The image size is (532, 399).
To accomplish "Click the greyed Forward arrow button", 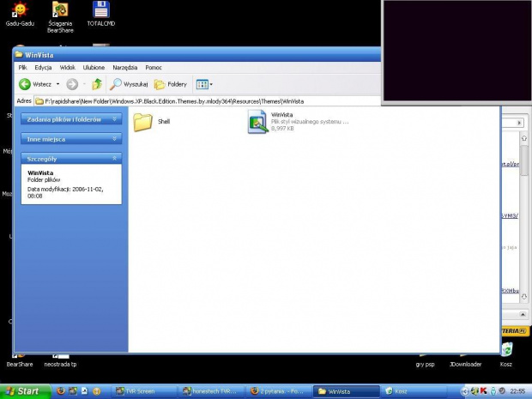I will (72, 84).
